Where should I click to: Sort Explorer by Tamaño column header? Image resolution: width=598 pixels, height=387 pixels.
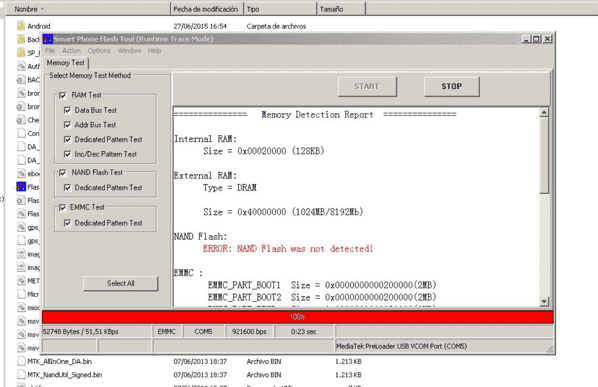[341, 9]
